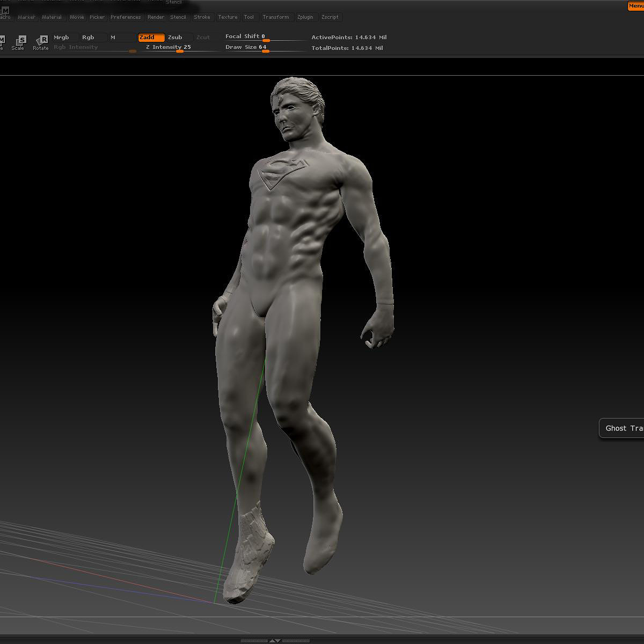Enable the Zsub sculpt mode
Viewport: 644px width, 644px height.
click(x=180, y=38)
